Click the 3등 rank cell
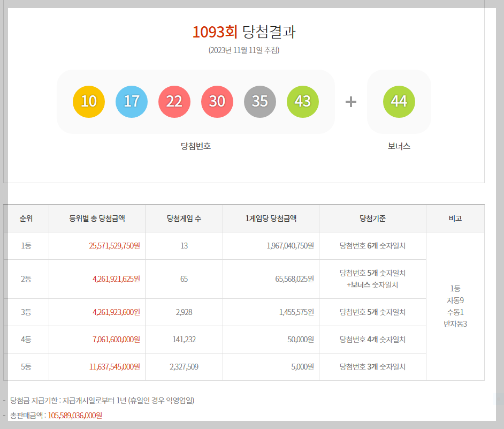504x429 pixels. [x=26, y=312]
